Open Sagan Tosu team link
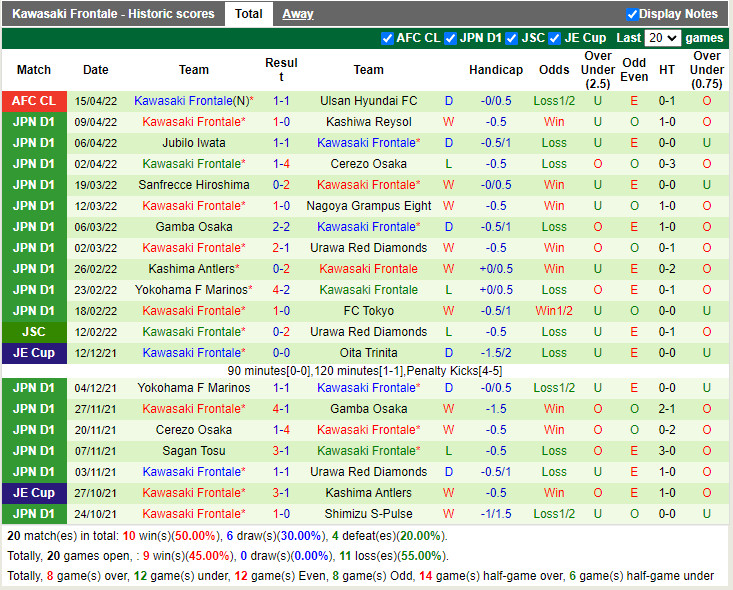The width and height of the screenshot is (733, 590). (194, 451)
